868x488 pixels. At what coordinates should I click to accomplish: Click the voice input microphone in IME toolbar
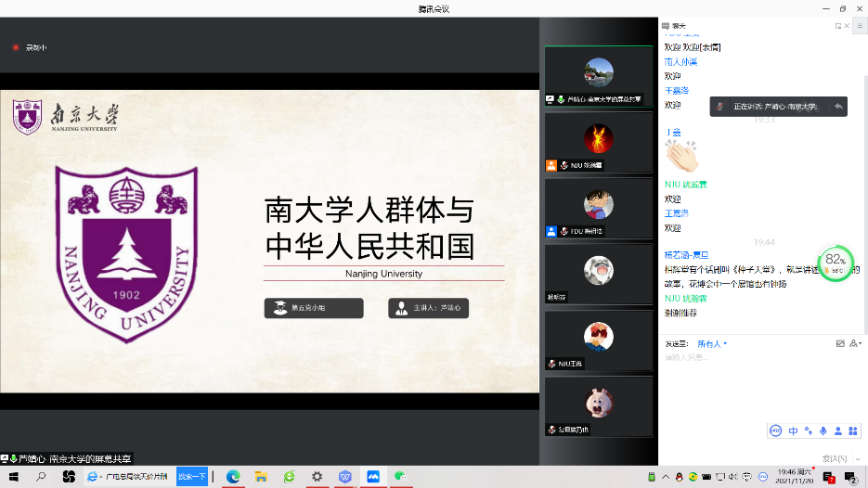(823, 430)
